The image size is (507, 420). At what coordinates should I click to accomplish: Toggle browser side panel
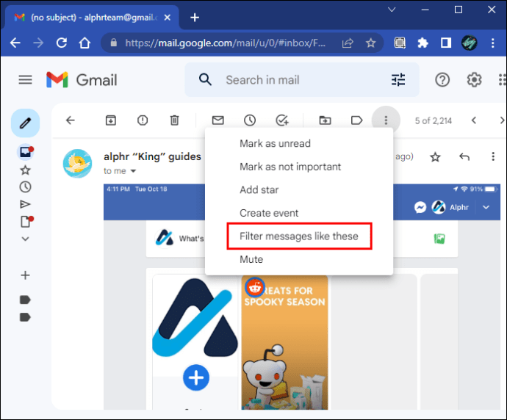pyautogui.click(x=445, y=43)
